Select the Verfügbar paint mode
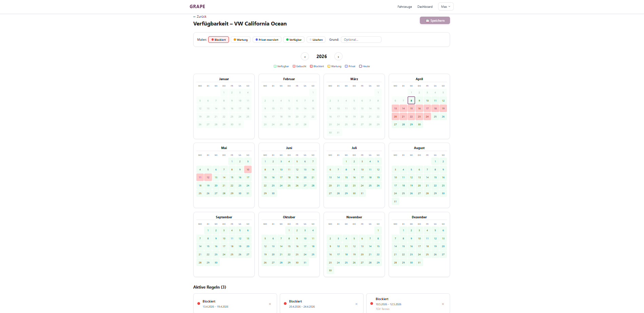The image size is (644, 313). (x=293, y=39)
